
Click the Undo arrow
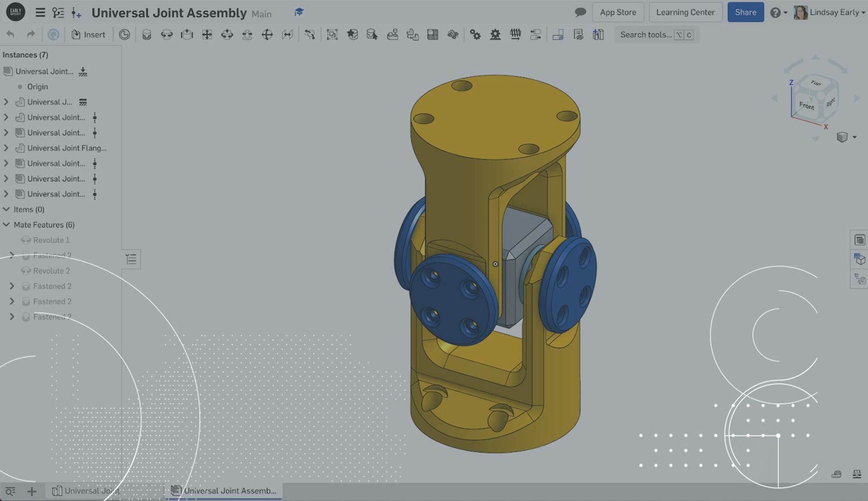(x=10, y=35)
